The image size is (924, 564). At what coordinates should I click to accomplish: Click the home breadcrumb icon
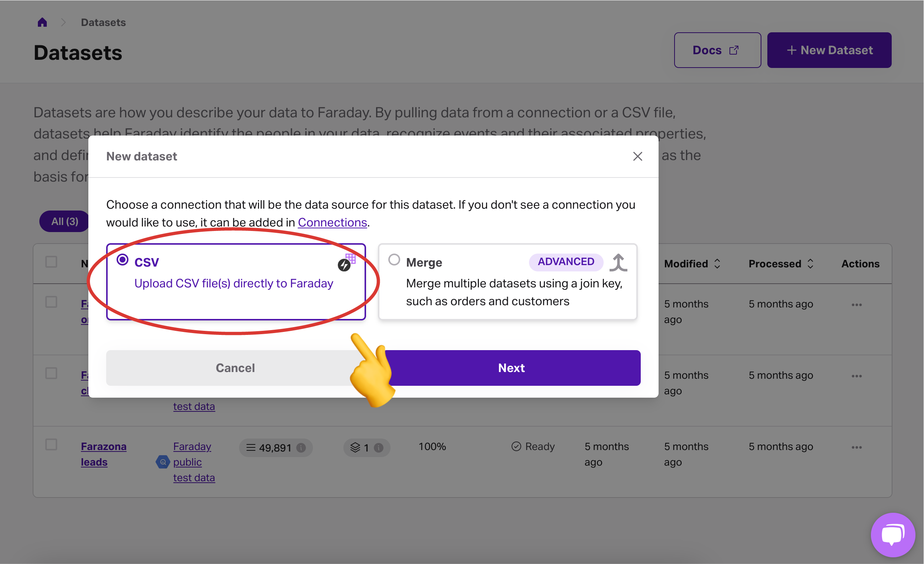click(42, 23)
